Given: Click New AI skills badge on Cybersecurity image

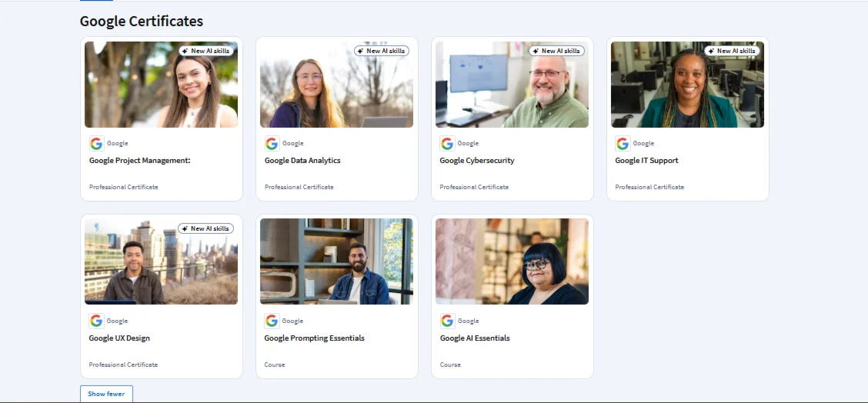Looking at the screenshot, I should (x=556, y=51).
